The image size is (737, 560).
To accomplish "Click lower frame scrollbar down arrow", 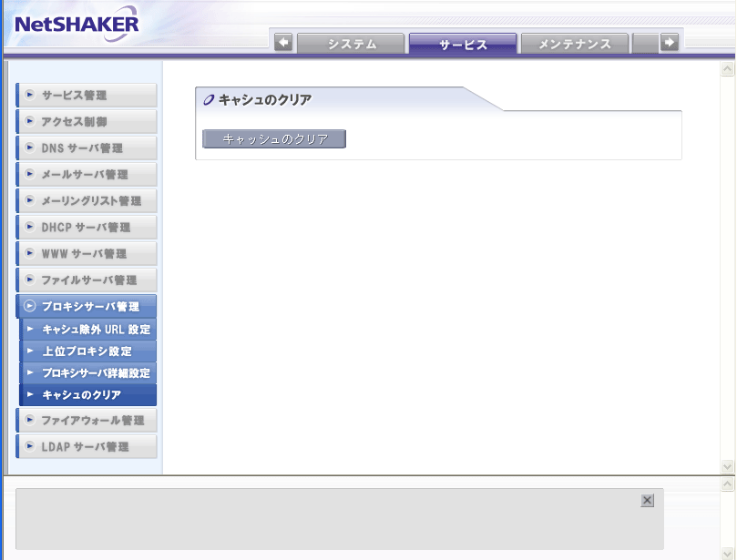I will [x=727, y=554].
